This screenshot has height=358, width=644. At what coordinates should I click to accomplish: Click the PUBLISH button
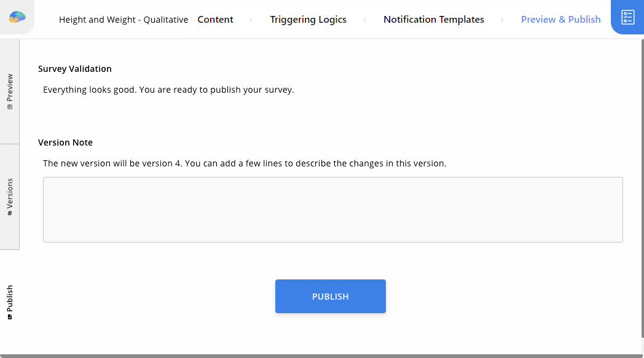coord(330,296)
